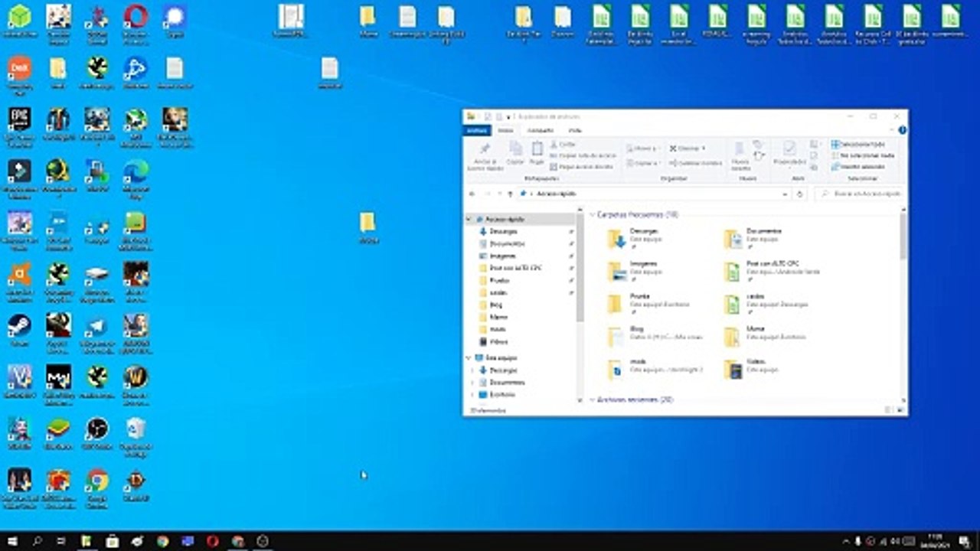Screen dimensions: 980x551
Task: Collapse the Este equipo tree node
Action: [x=469, y=357]
